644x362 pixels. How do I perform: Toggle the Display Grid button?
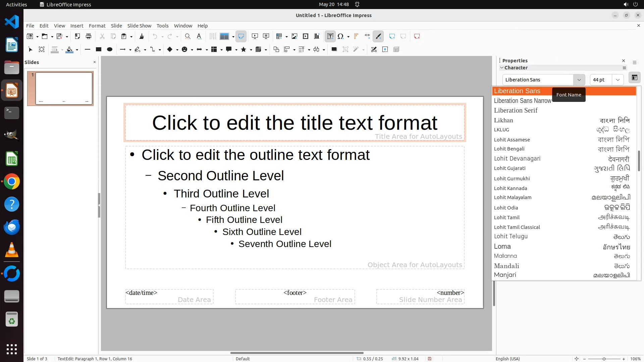point(212,36)
